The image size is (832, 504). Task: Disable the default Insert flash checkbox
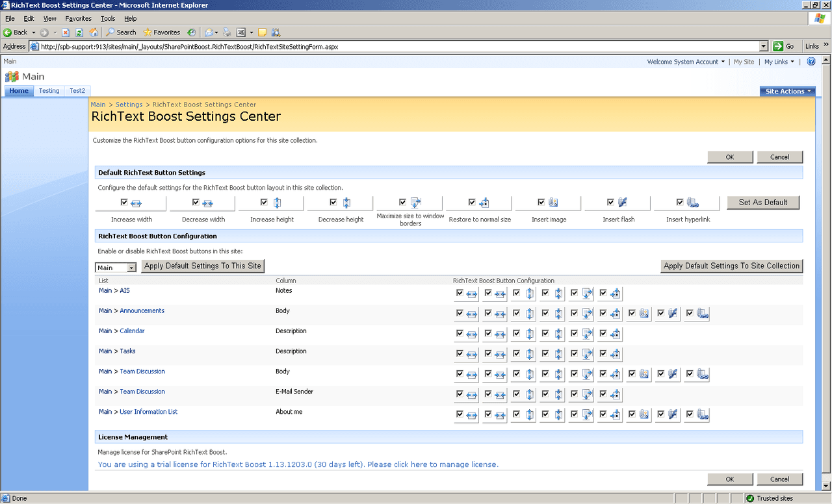coord(610,202)
